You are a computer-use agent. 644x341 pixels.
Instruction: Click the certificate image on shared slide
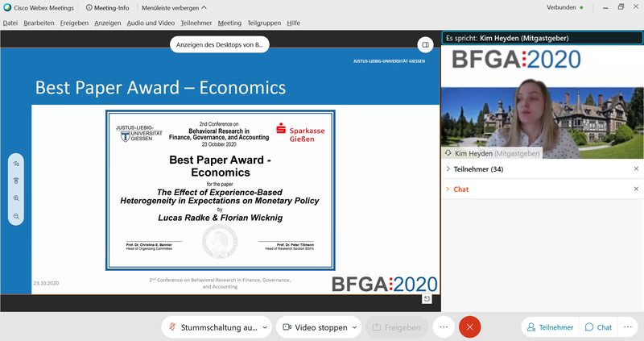coord(221,190)
